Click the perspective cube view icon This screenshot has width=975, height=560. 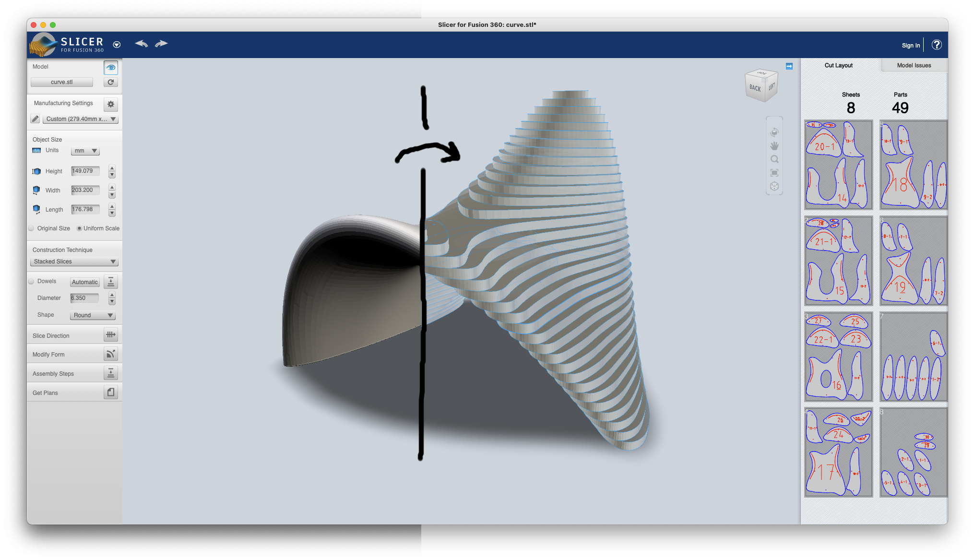774,186
